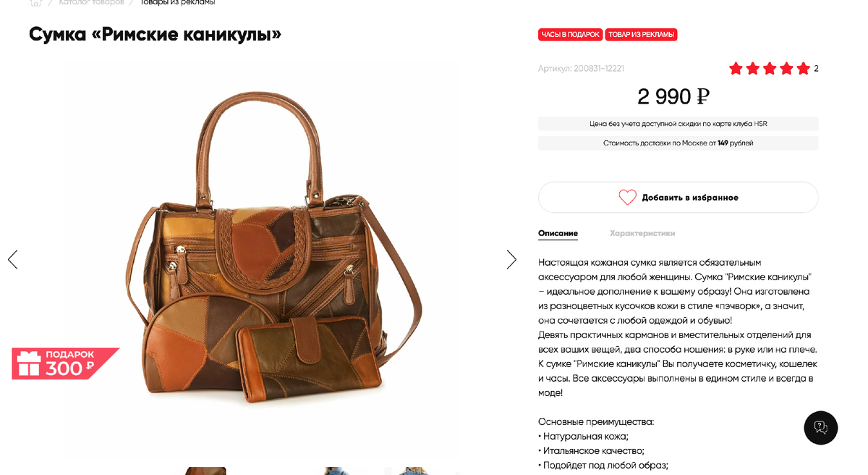Open the chat support bubble icon
Screen dimensions: 868x475
[x=821, y=427]
